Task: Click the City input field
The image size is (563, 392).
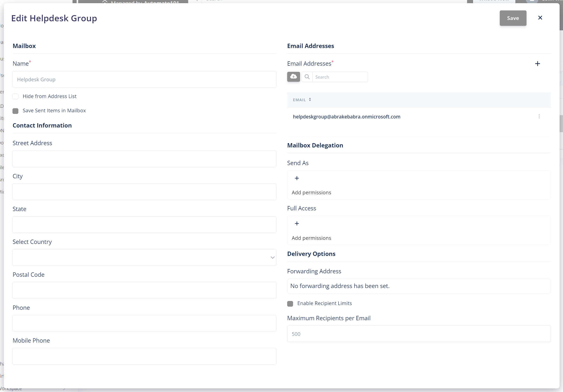Action: [x=144, y=192]
